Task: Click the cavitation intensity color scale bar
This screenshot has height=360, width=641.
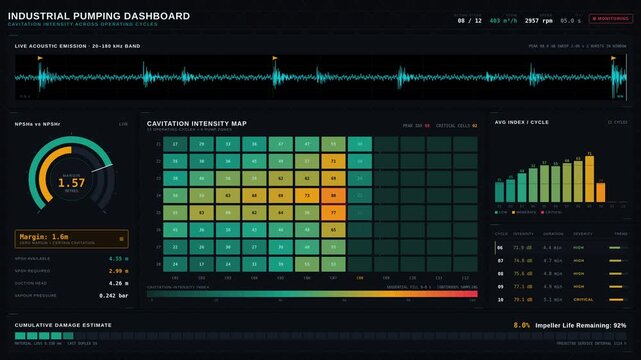Action: [x=312, y=294]
